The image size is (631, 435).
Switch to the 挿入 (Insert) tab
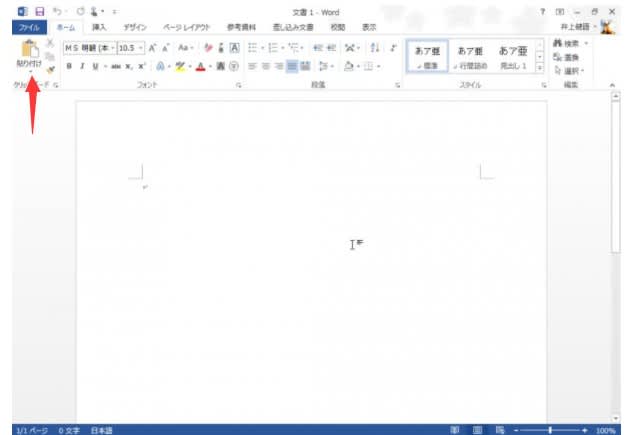click(99, 28)
